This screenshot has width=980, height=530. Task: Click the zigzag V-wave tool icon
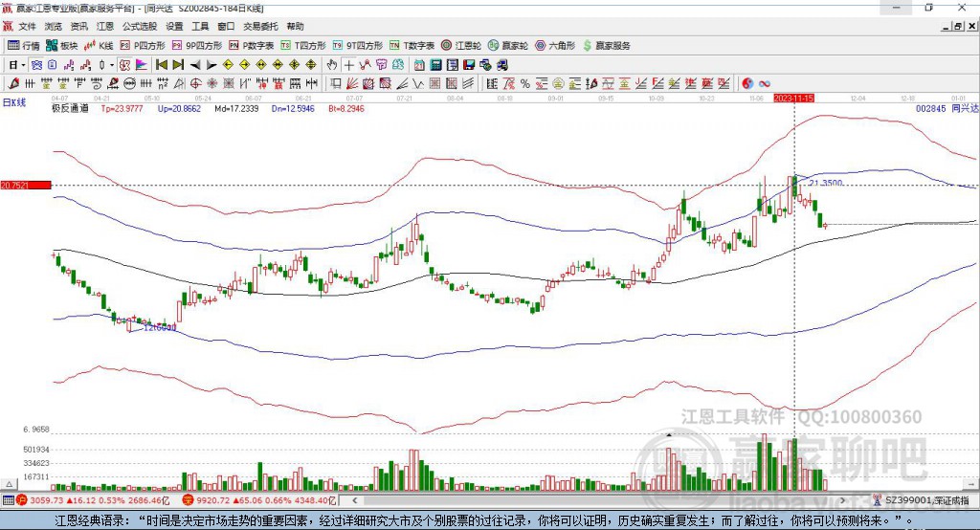pyautogui.click(x=418, y=84)
